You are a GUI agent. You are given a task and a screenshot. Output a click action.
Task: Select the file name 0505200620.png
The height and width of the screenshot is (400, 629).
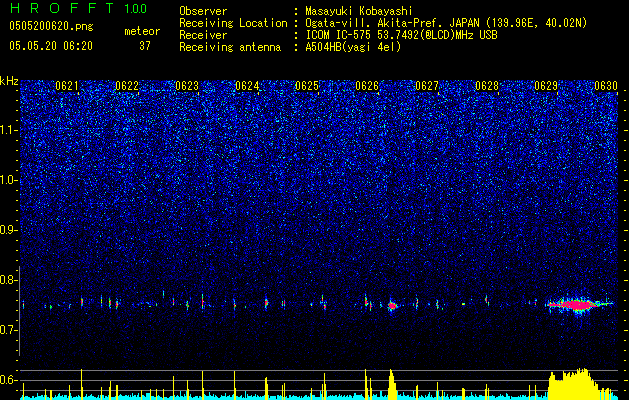click(51, 26)
